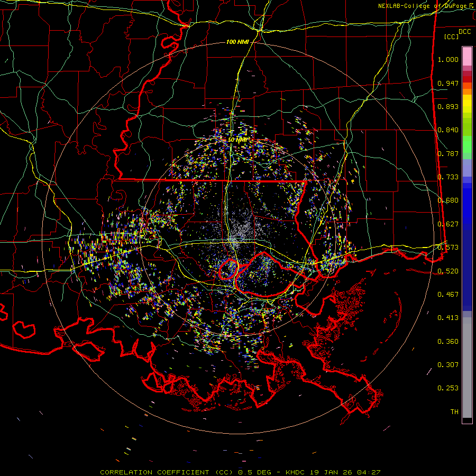Pick the gray color bar segment
The image size is (476, 476).
(467, 368)
